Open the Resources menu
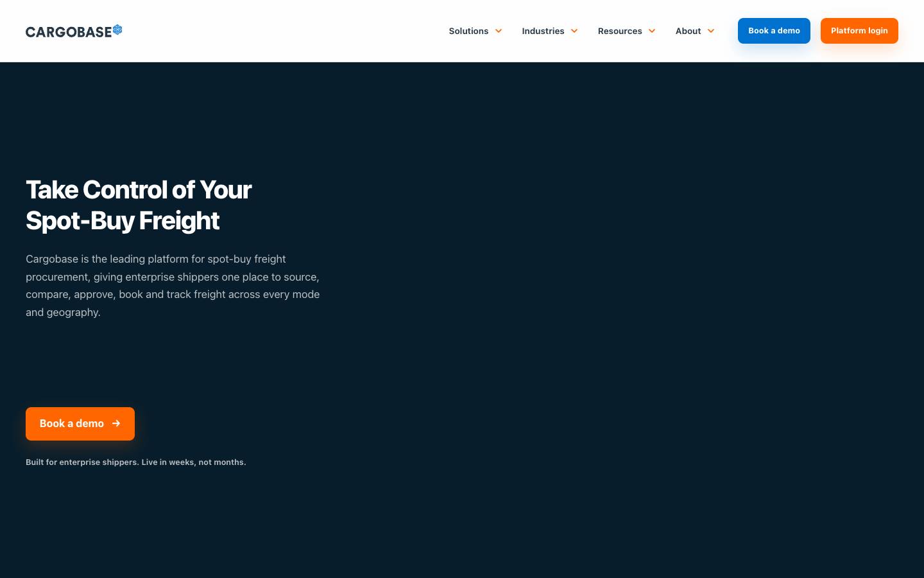This screenshot has height=578, width=924. (620, 31)
